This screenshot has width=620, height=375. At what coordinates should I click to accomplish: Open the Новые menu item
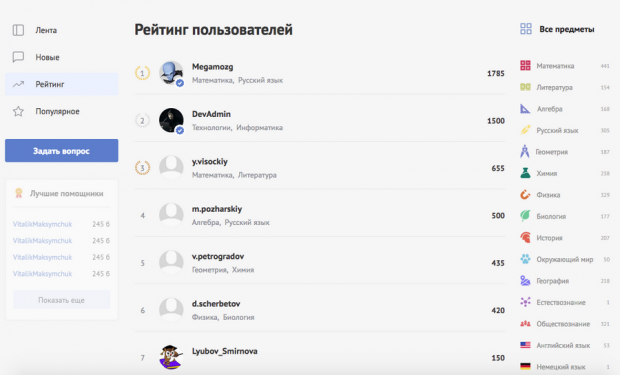pos(61,57)
